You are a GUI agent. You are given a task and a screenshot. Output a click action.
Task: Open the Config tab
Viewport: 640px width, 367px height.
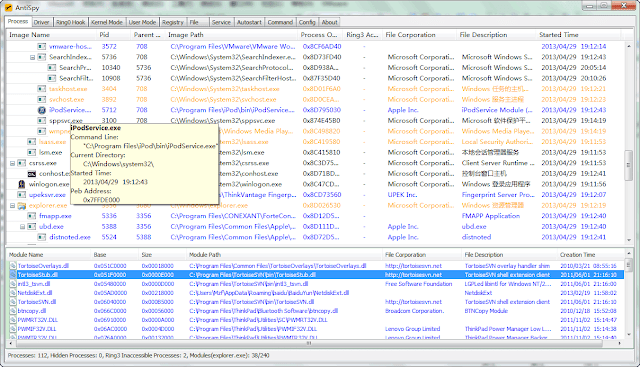point(307,22)
